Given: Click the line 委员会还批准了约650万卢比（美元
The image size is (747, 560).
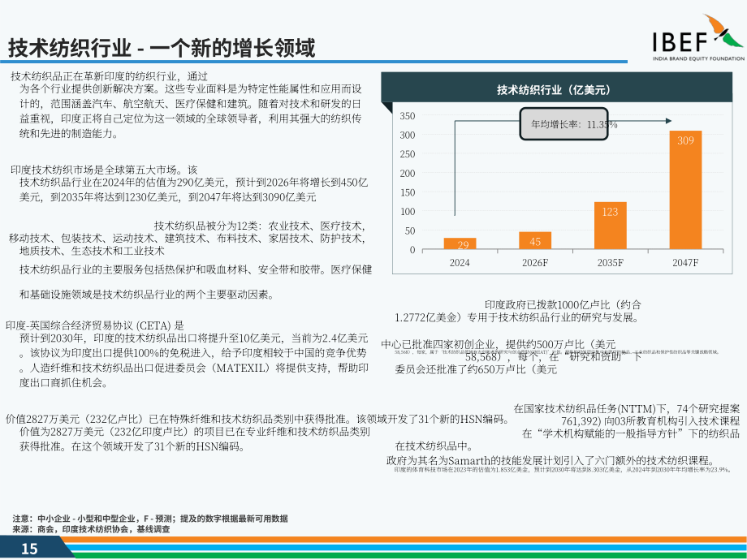Looking at the screenshot, I should tap(476, 369).
